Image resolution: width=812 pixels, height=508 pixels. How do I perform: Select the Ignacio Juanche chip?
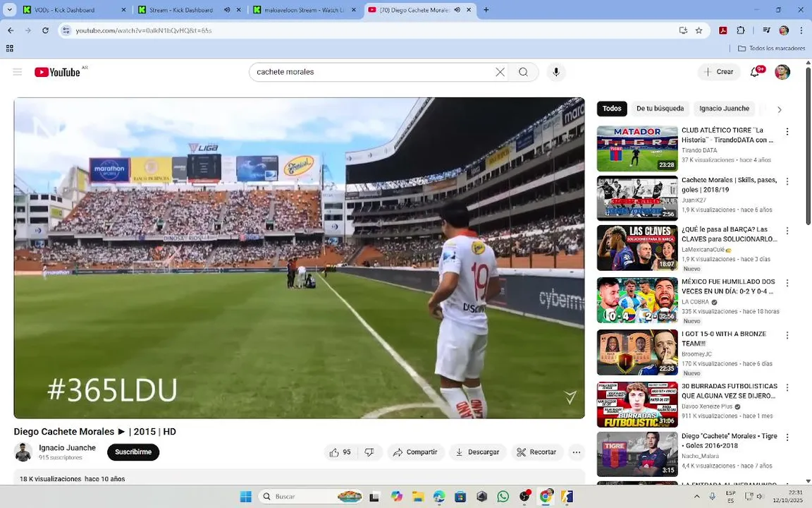tap(724, 109)
